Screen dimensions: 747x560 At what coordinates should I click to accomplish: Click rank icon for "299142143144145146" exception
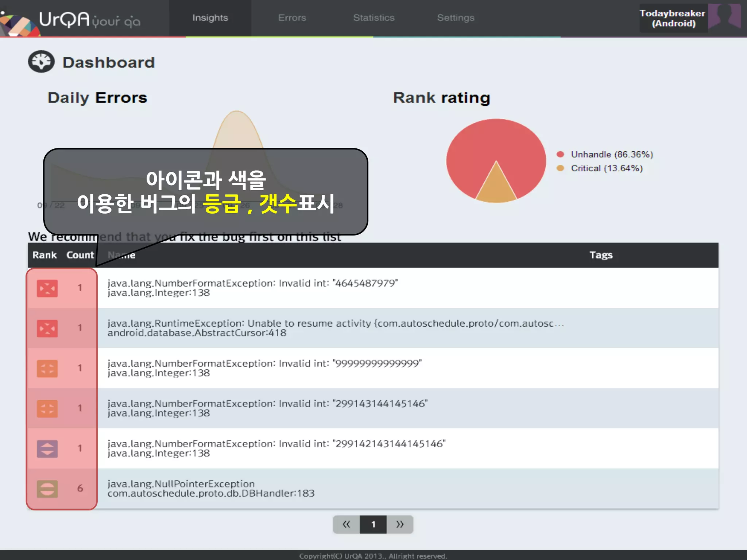click(47, 448)
